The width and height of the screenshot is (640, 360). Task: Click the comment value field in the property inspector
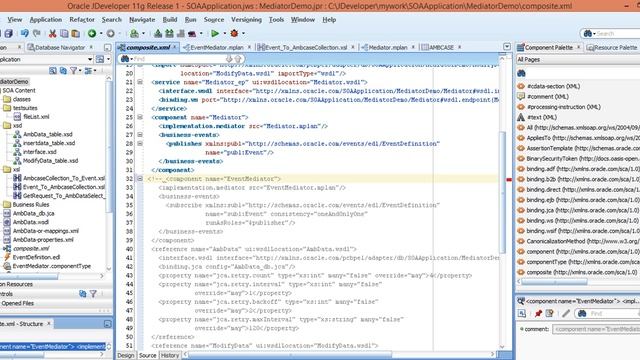point(596,329)
